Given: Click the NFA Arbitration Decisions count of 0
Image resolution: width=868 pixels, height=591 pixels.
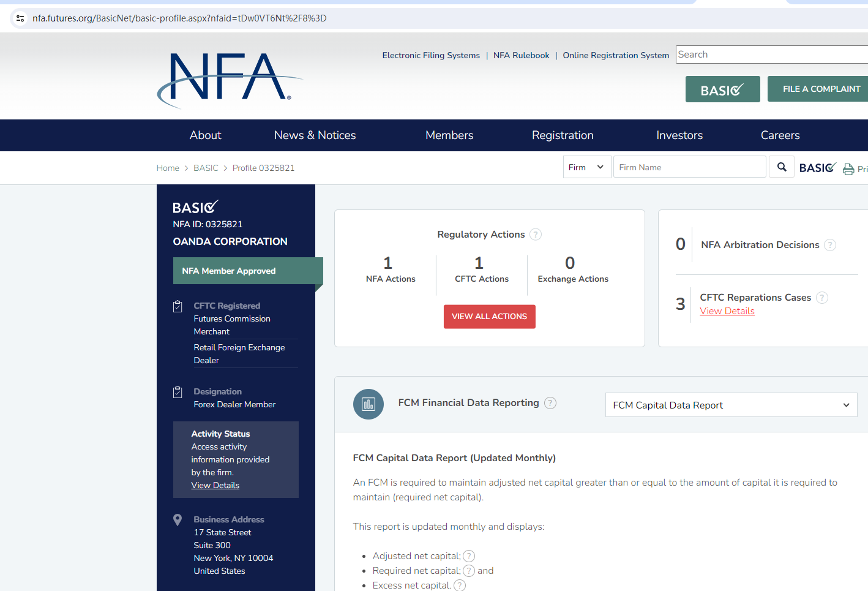Looking at the screenshot, I should [x=681, y=244].
